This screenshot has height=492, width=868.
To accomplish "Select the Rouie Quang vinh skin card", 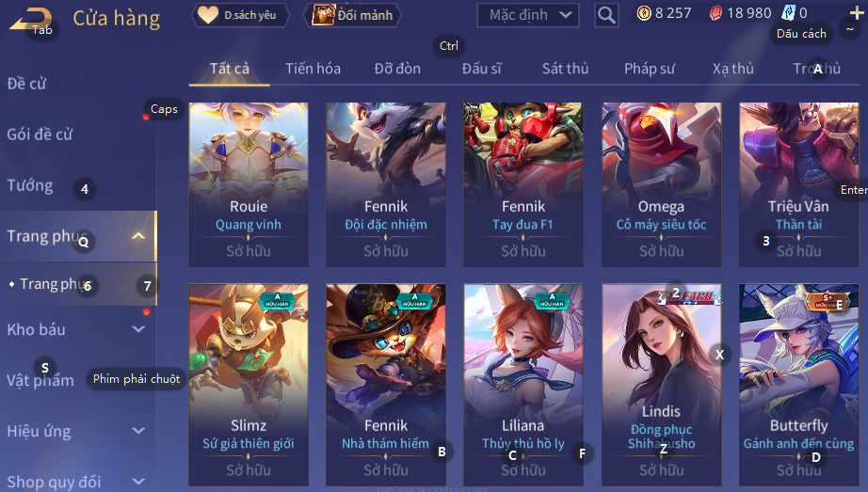I will click(249, 184).
